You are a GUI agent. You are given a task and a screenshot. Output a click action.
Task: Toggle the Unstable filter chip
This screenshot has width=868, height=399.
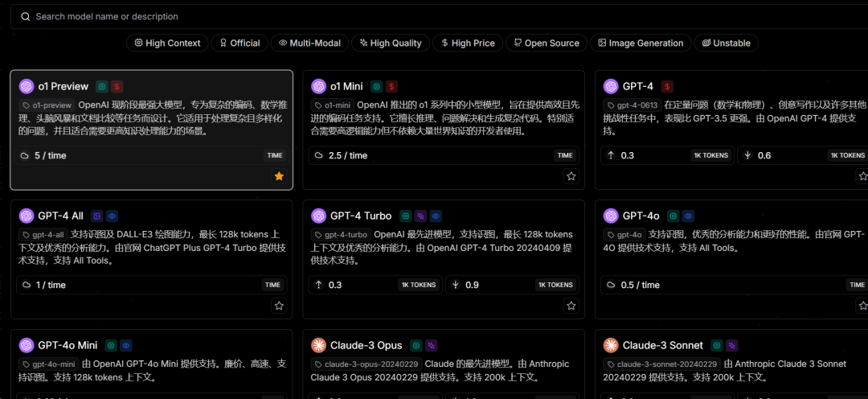[726, 43]
